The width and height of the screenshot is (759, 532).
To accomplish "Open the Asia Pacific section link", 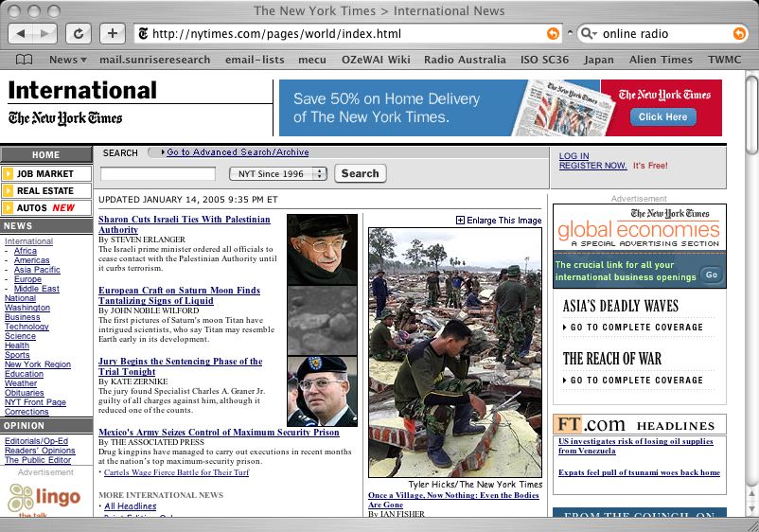I will 37,270.
